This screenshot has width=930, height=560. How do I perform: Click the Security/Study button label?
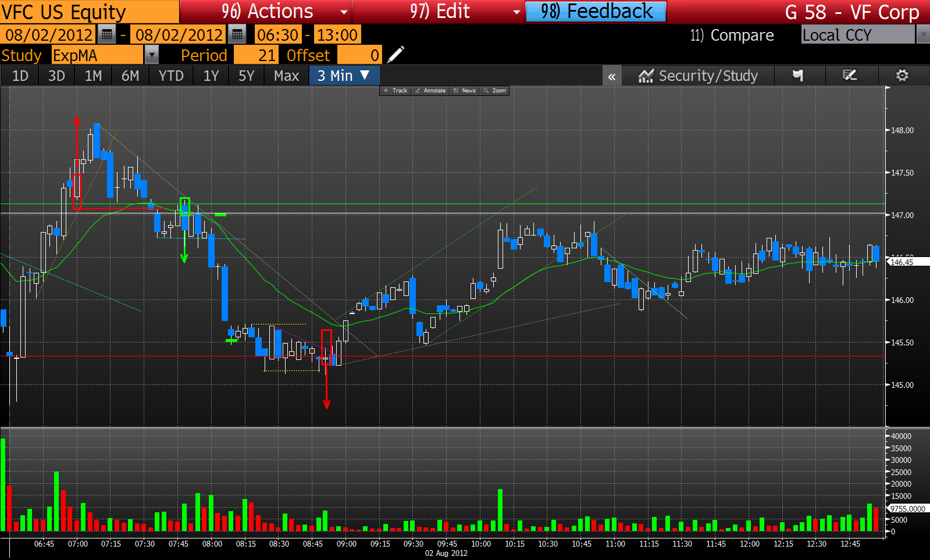[708, 76]
